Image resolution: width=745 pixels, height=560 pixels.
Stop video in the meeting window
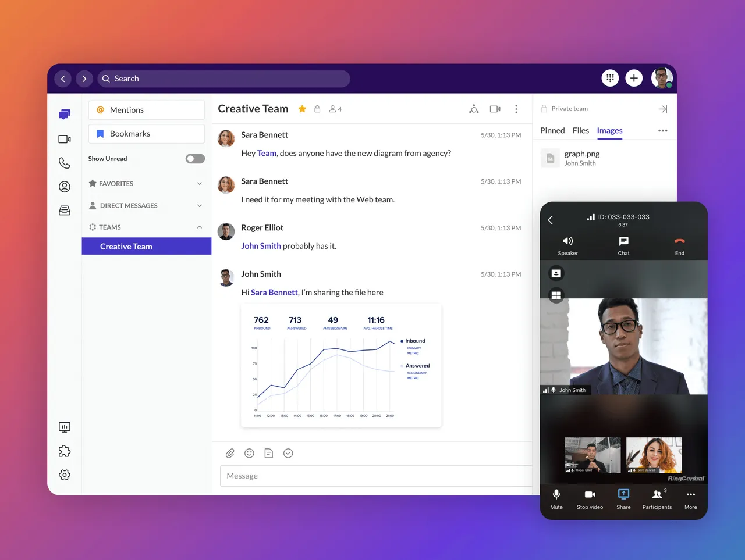pyautogui.click(x=590, y=498)
